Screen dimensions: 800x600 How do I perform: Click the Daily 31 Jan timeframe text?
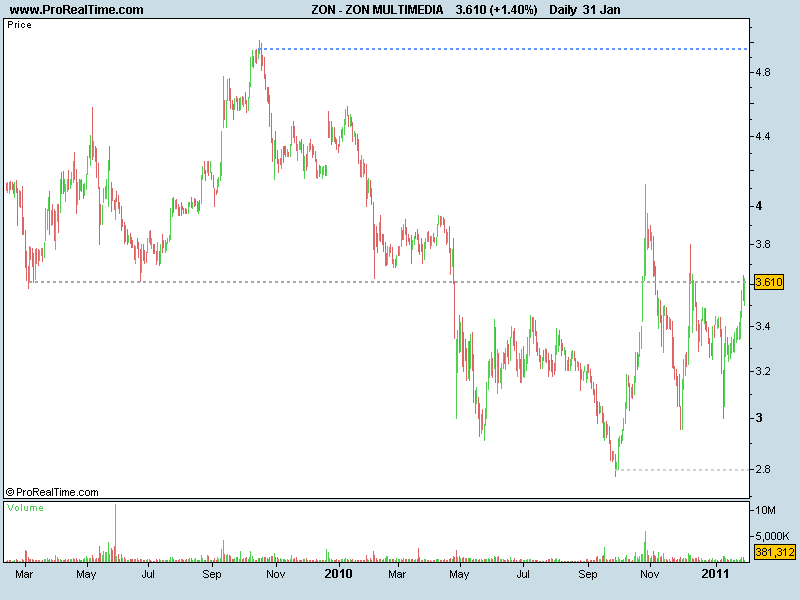[585, 10]
